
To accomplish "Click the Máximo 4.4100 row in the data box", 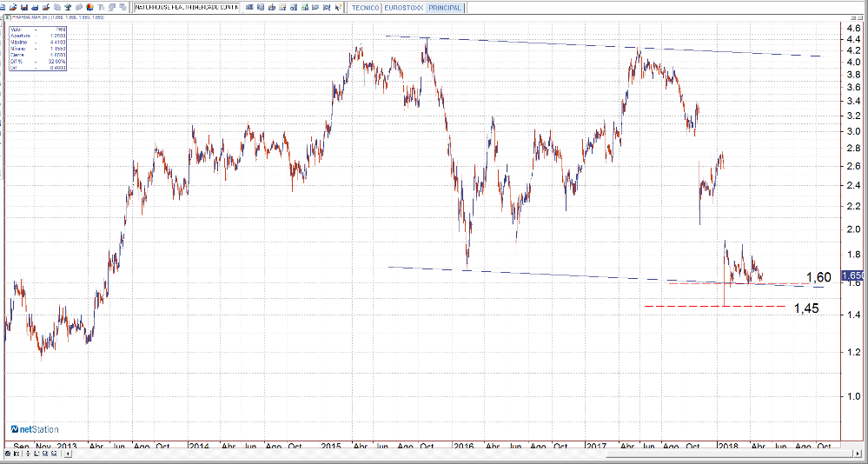I will click(37, 42).
